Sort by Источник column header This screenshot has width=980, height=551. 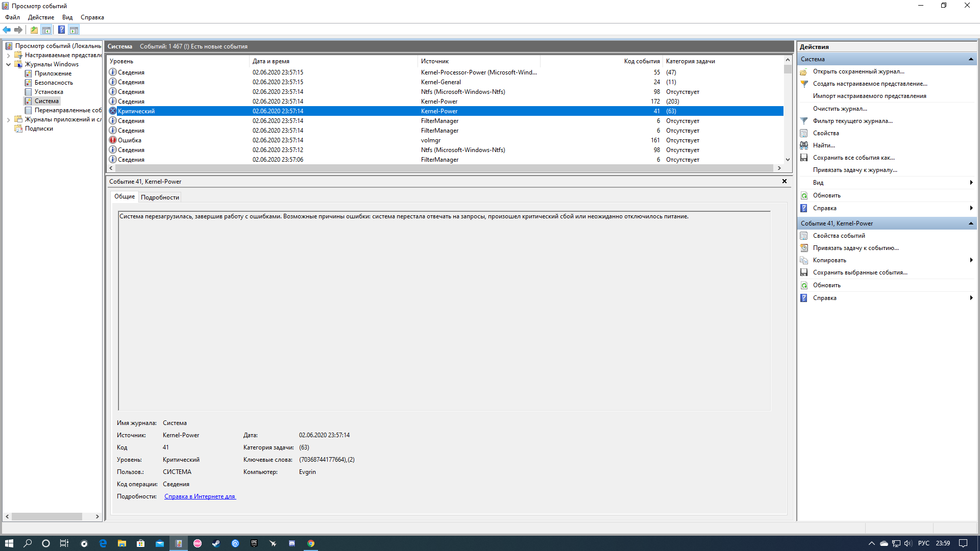click(479, 61)
